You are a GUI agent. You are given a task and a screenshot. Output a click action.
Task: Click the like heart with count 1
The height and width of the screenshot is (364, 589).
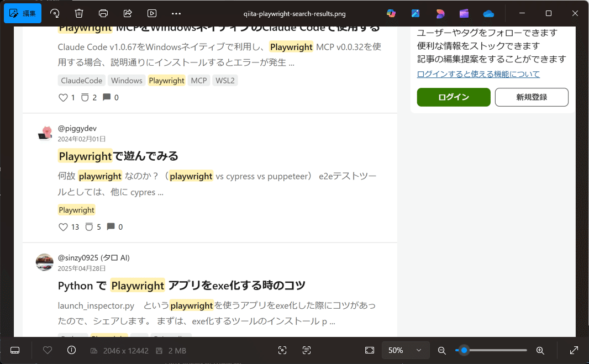tap(63, 98)
